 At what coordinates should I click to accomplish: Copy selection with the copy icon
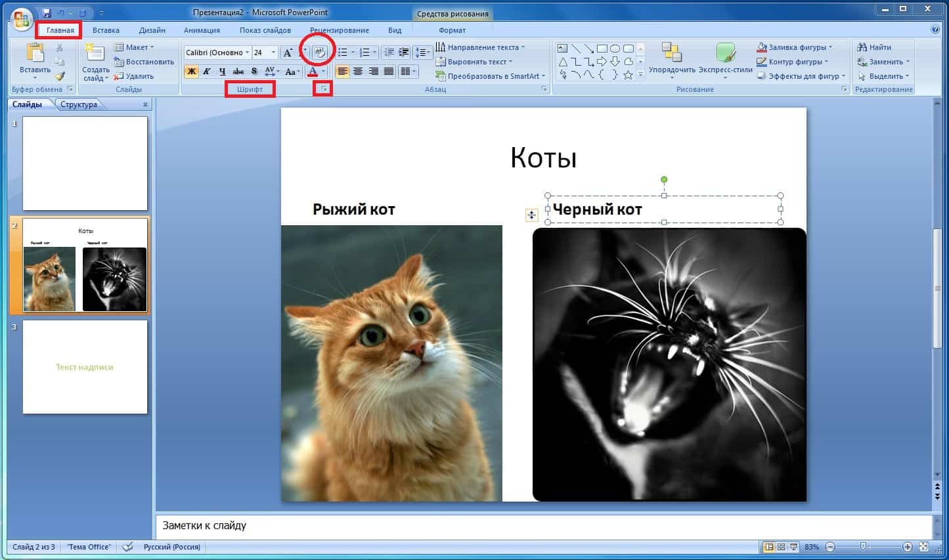click(59, 62)
